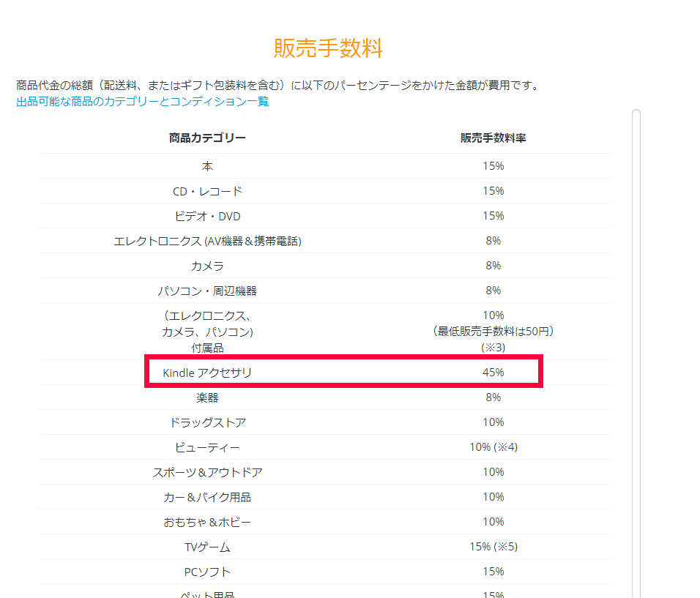Click the 販売手数料率 column header
Viewport: 700px width, 598px height.
tap(493, 138)
